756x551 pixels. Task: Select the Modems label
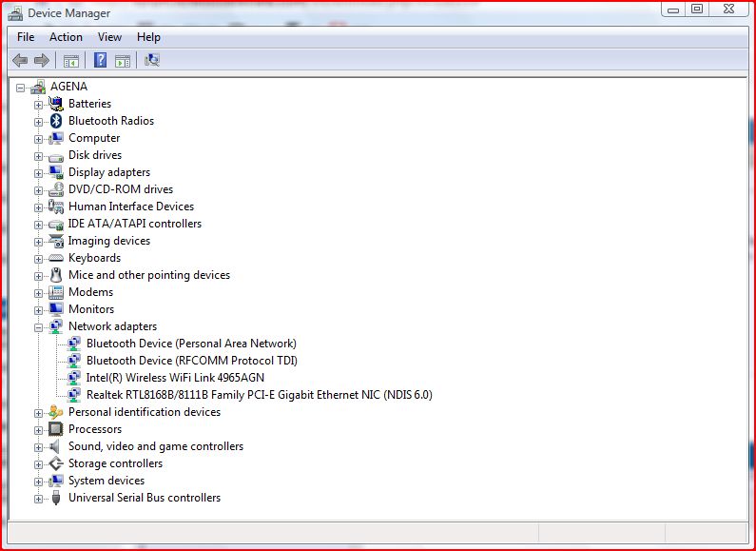point(90,292)
